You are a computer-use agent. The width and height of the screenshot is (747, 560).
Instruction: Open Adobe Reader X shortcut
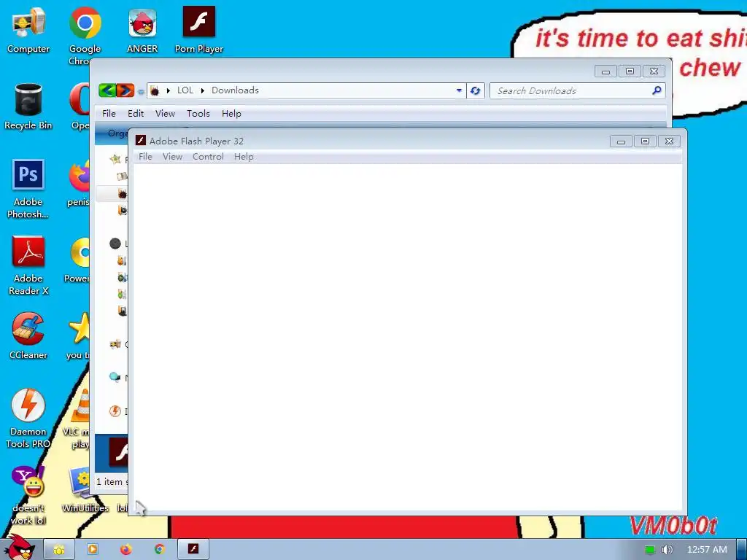click(28, 265)
